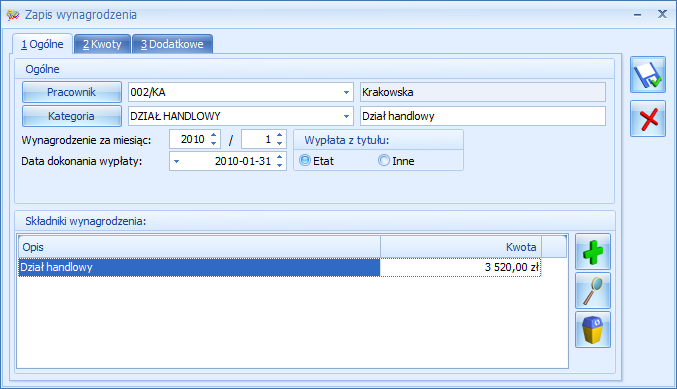This screenshot has width=677, height=389.
Task: Click the payment date field 2010-01-31
Action: 229,161
